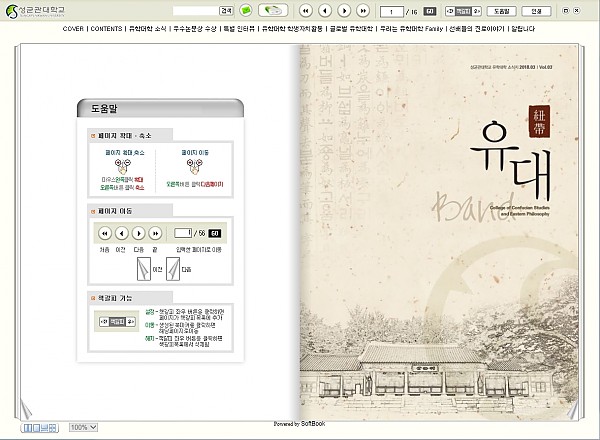Click next-page arrow in help panel

139,233
